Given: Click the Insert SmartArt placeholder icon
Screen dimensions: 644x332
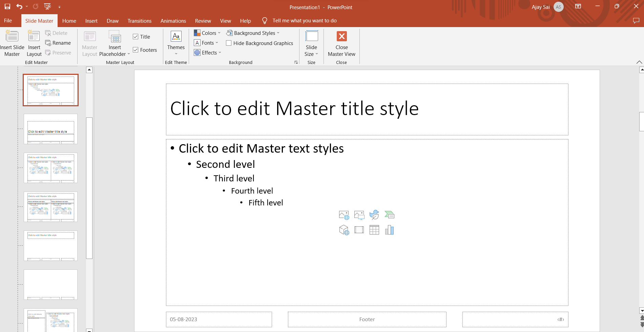Looking at the screenshot, I should coord(389,215).
